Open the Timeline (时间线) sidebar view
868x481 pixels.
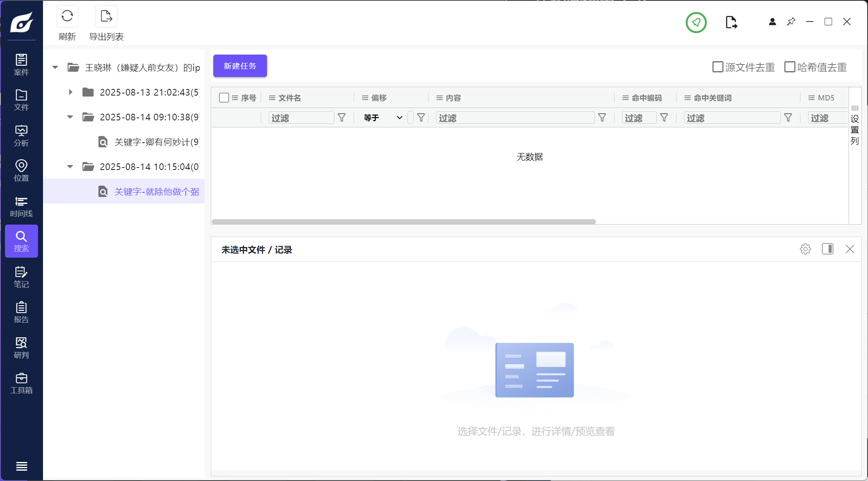21,206
